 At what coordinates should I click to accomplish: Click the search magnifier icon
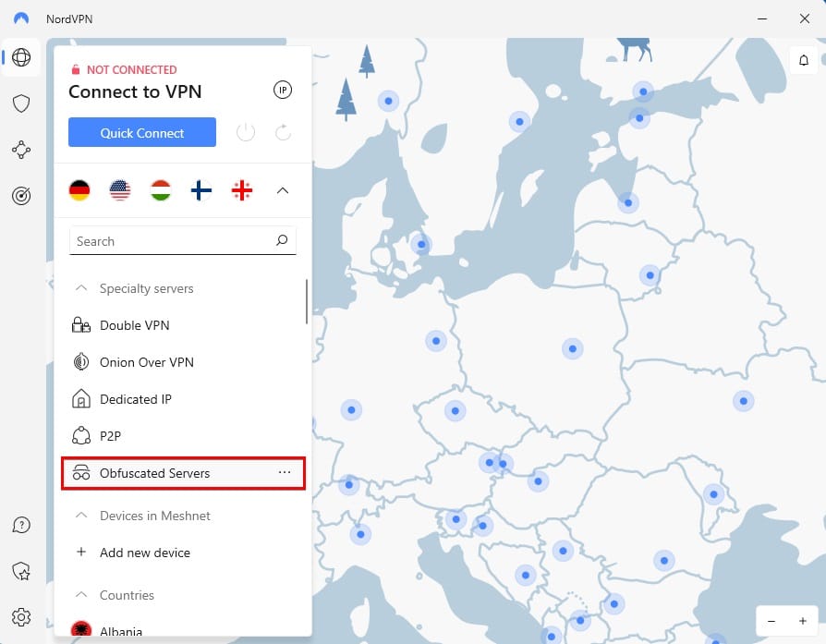[282, 240]
